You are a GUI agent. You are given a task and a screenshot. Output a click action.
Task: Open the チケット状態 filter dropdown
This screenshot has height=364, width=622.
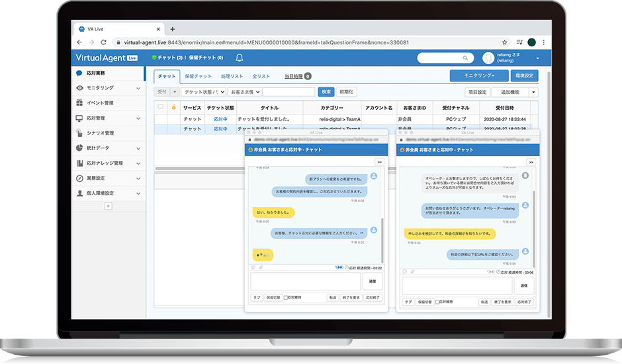coord(204,92)
